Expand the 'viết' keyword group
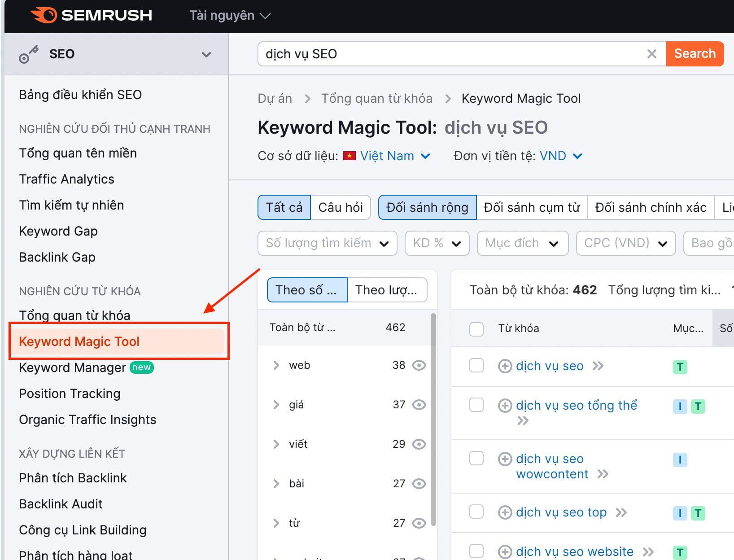 pyautogui.click(x=276, y=444)
